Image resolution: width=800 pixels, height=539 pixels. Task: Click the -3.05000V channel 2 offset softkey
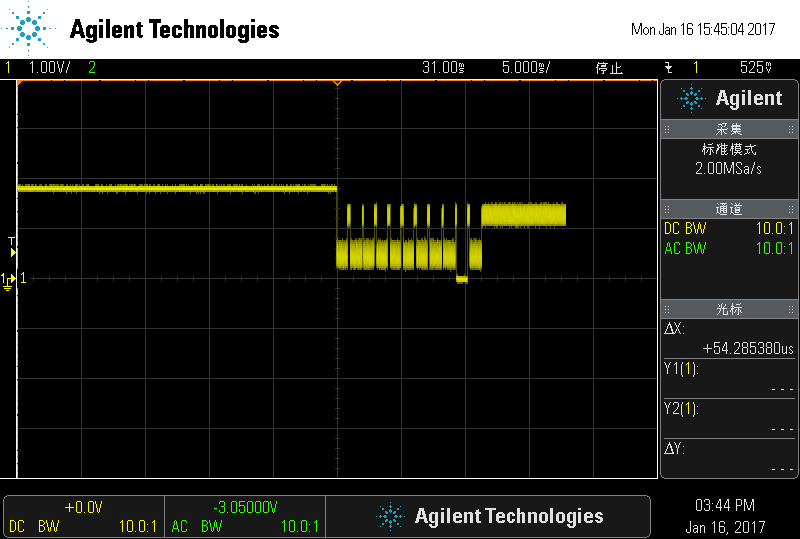tap(245, 517)
